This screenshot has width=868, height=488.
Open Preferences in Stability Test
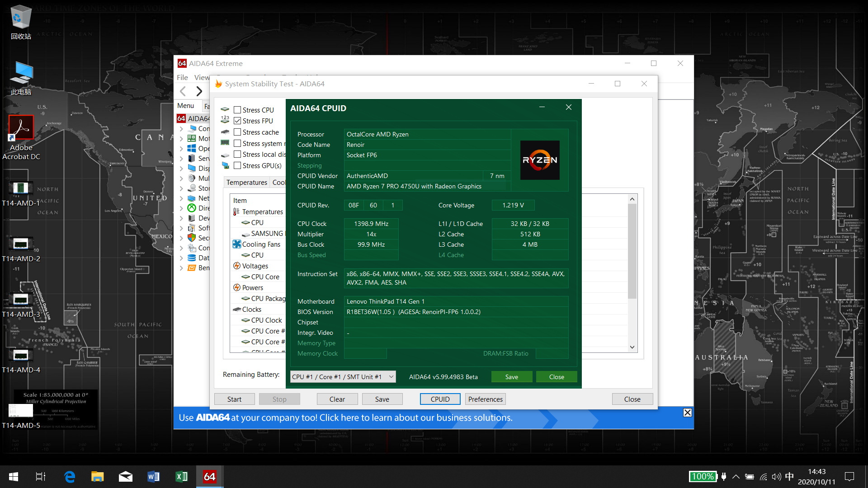pos(486,399)
